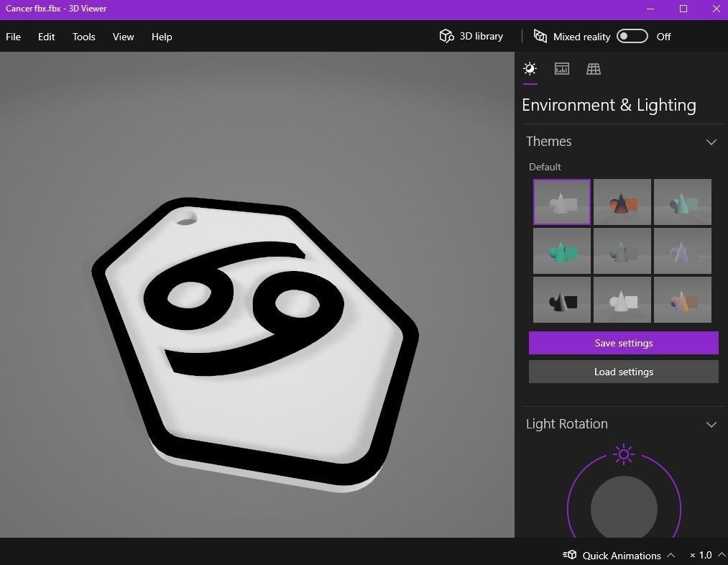The height and width of the screenshot is (565, 728).
Task: Open the 3D library link
Action: [481, 36]
